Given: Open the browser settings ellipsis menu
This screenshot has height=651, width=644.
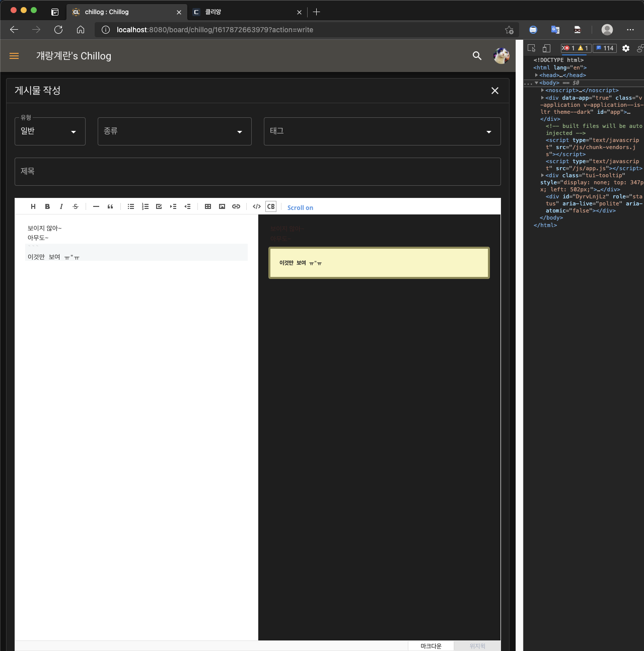Looking at the screenshot, I should [630, 30].
